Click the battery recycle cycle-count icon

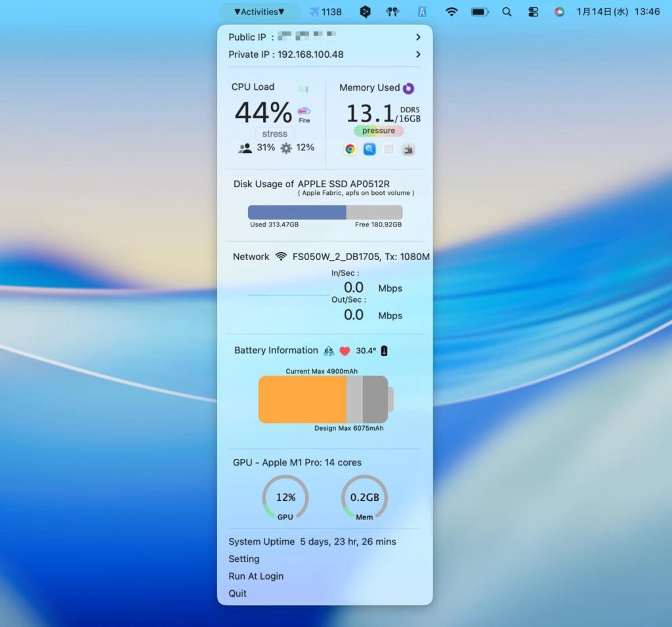[329, 351]
